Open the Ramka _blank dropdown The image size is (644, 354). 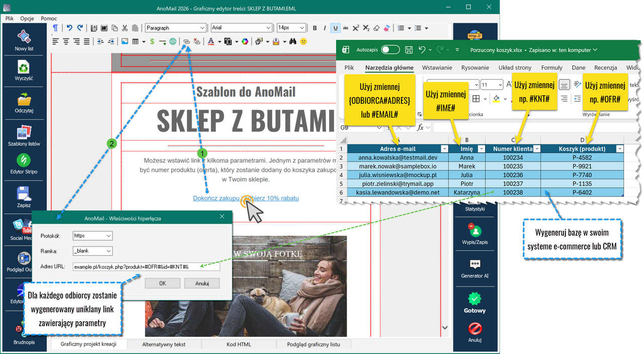click(93, 251)
